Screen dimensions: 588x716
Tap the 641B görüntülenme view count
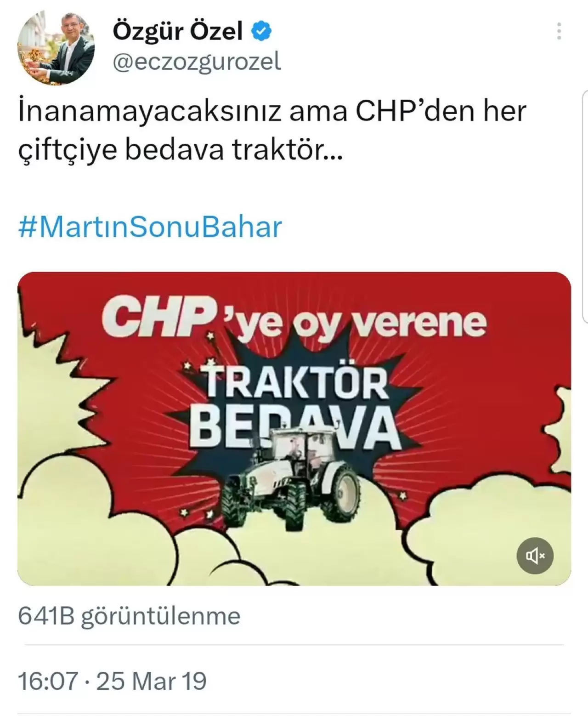[129, 616]
